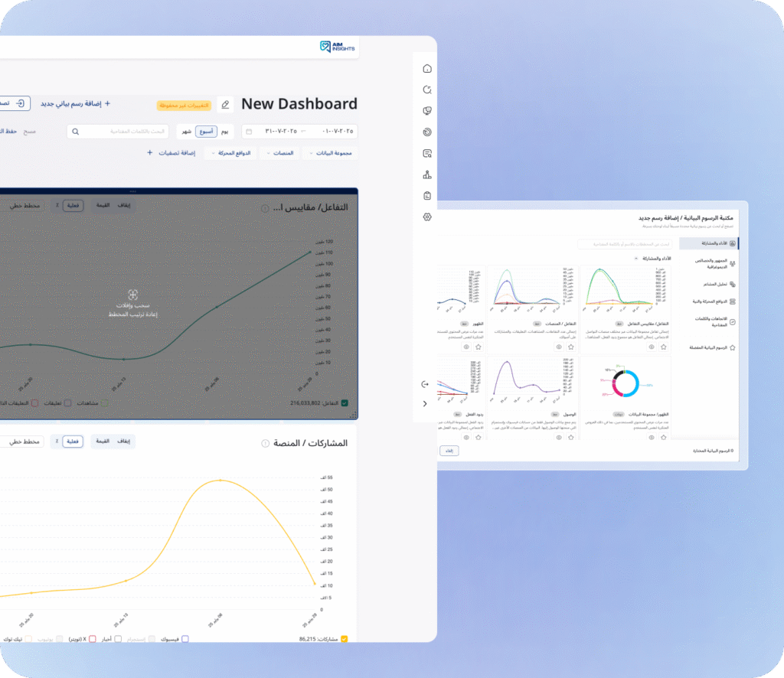Click the clipboard report icon in the sidebar

427,196
